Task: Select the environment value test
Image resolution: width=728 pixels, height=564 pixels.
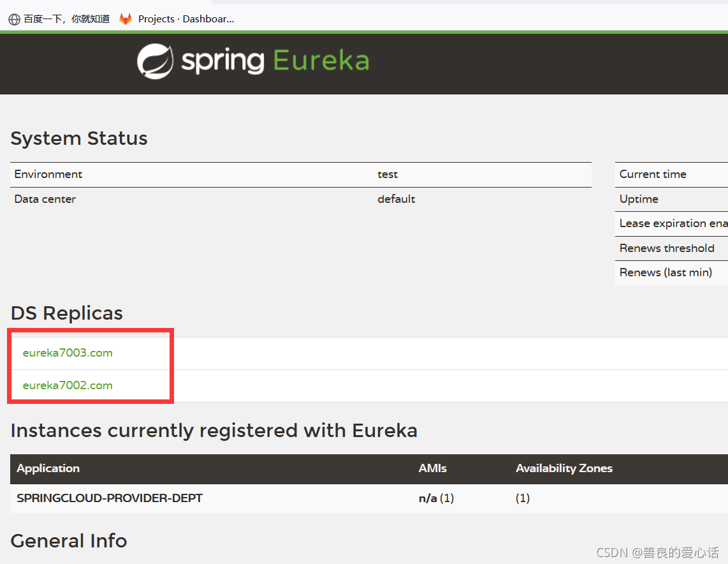Action: coord(388,174)
